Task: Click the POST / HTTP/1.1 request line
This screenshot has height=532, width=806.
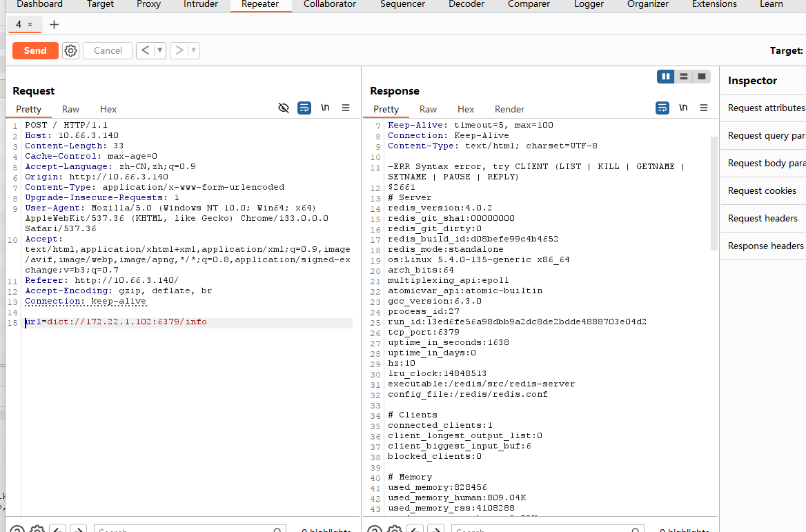Action: 66,125
